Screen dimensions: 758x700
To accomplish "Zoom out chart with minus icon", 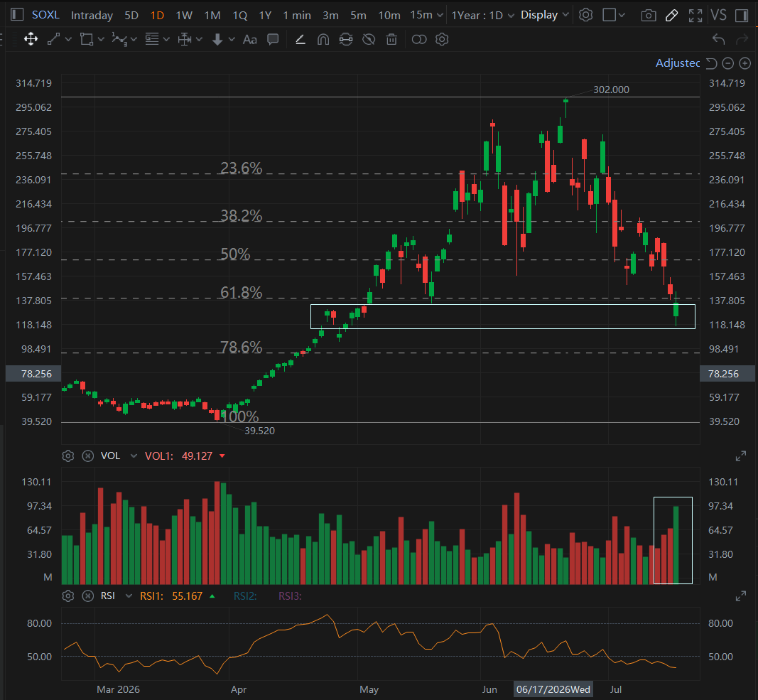I will click(728, 63).
